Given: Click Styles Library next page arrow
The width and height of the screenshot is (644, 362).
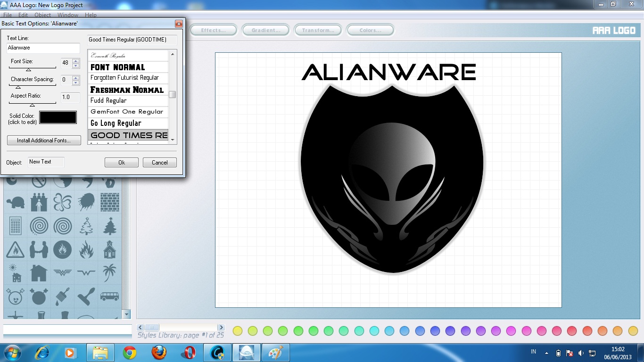Looking at the screenshot, I should coord(221,327).
